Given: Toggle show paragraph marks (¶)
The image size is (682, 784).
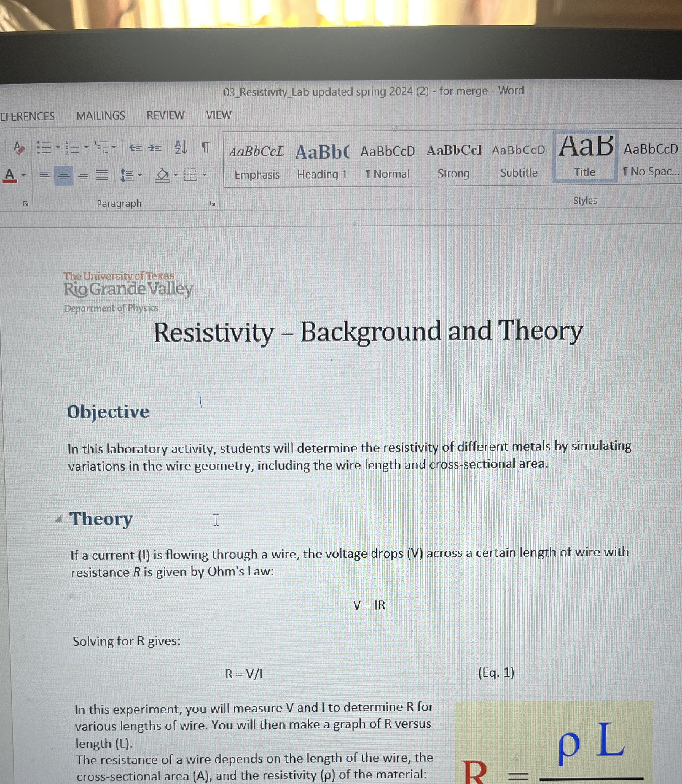Looking at the screenshot, I should click(205, 147).
